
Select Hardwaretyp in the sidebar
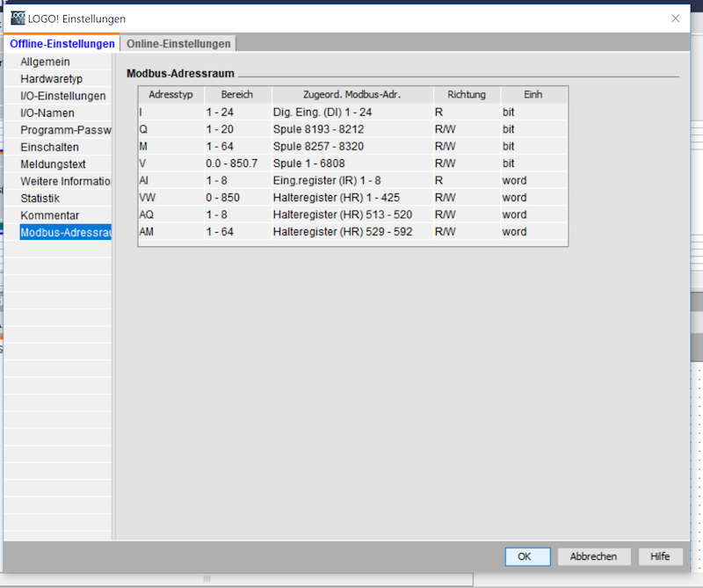(51, 79)
